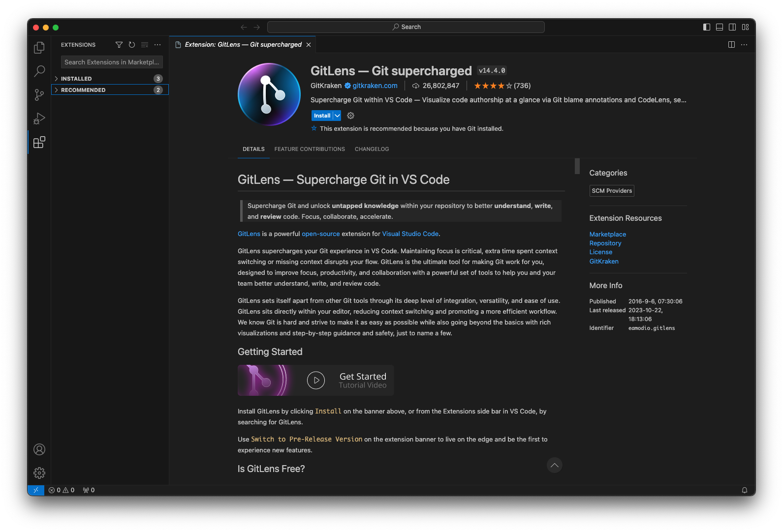Open the gitkraken.com publisher link
Viewport: 783px width, 532px height.
(375, 86)
